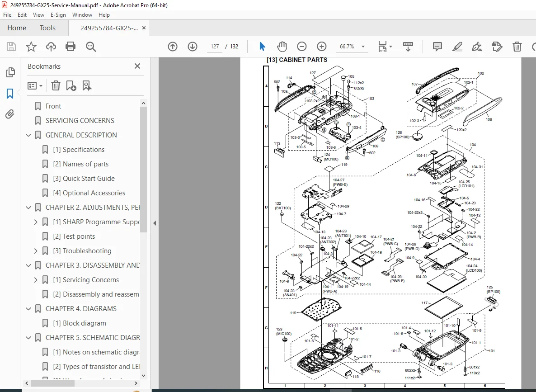
Task: Click the bookmarks vertical scrollbar up arrow
Action: coord(143,103)
